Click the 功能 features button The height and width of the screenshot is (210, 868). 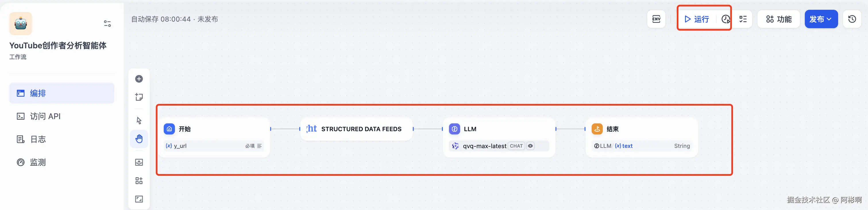(779, 19)
